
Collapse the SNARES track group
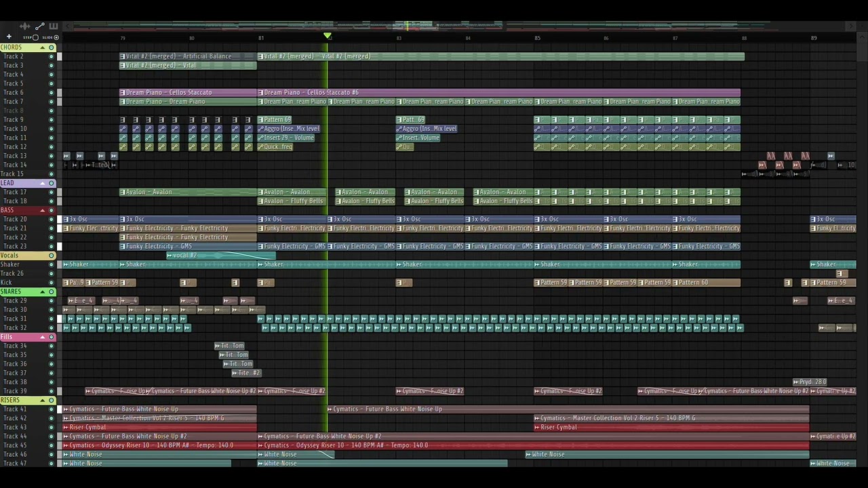(x=43, y=291)
